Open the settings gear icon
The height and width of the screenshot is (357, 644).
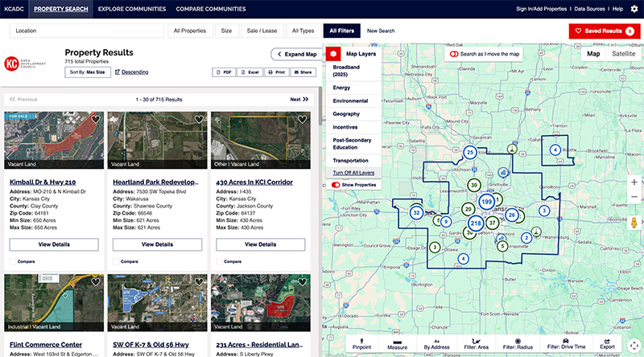click(634, 9)
